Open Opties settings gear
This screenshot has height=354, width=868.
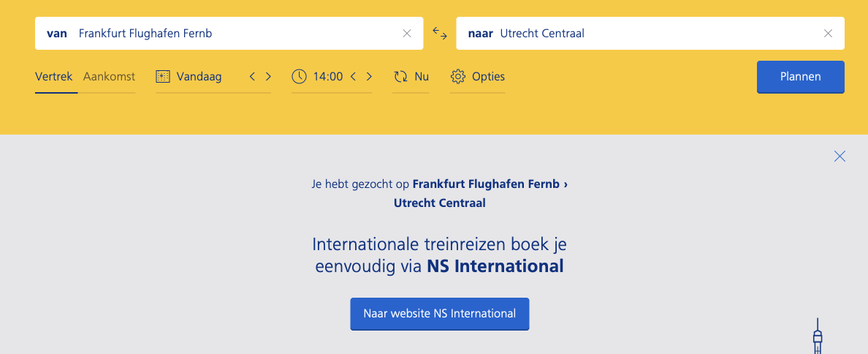click(x=478, y=76)
